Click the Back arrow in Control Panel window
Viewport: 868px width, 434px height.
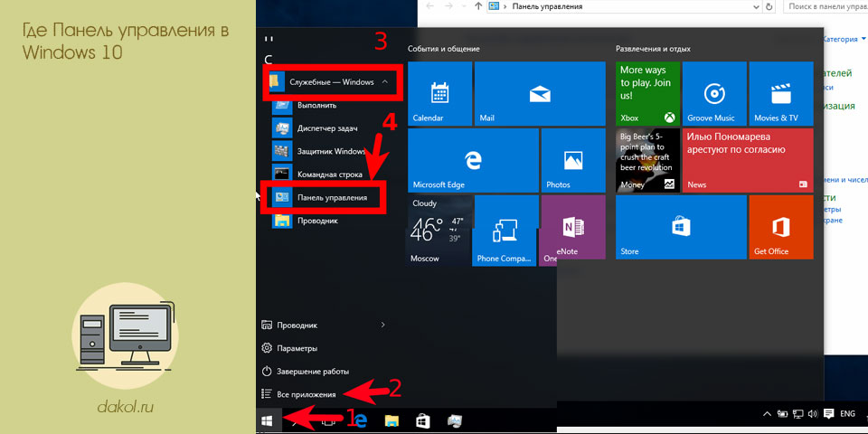[430, 6]
